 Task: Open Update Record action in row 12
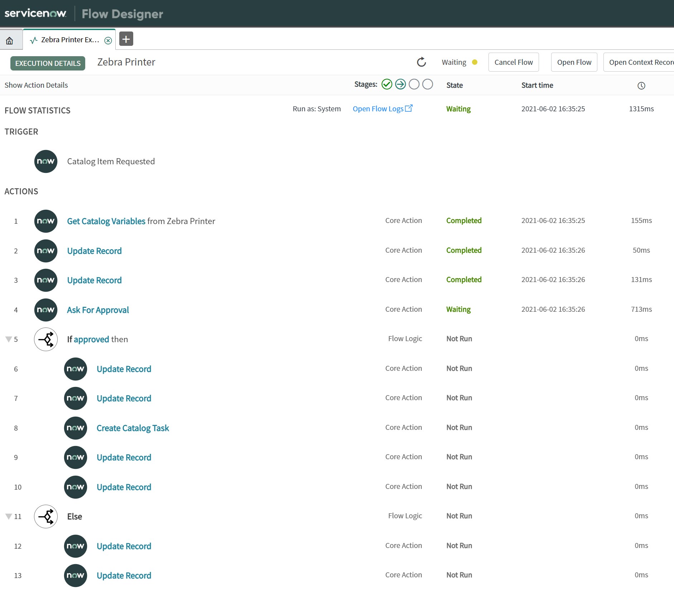(x=124, y=546)
